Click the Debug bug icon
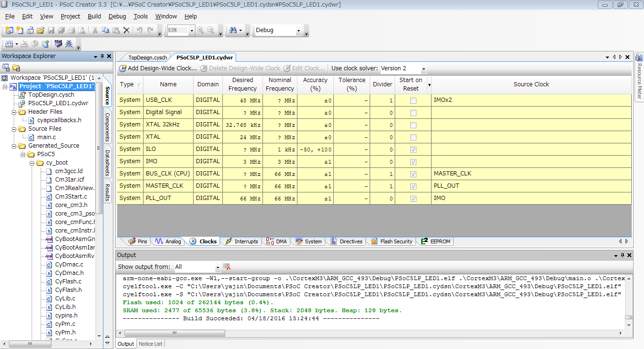 pyautogui.click(x=69, y=44)
